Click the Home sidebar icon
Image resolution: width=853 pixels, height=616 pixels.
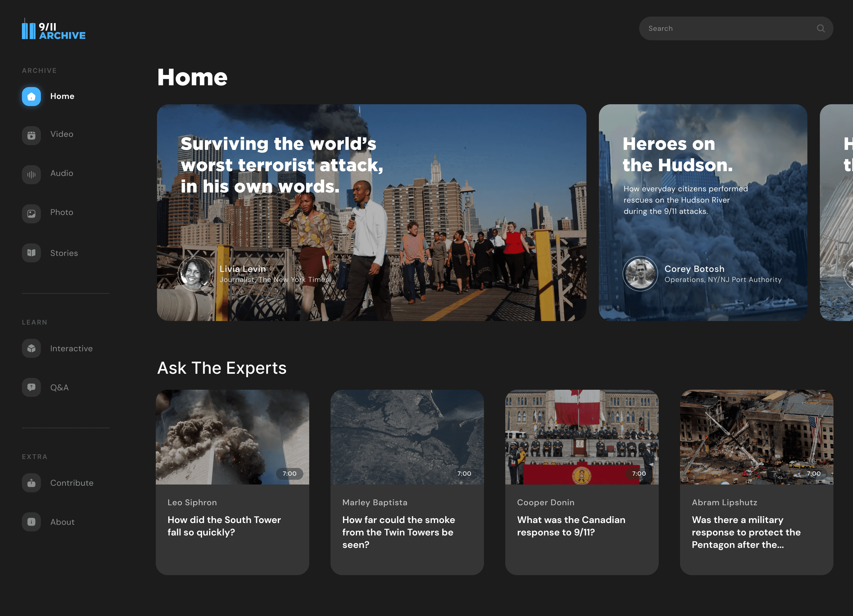tap(31, 96)
